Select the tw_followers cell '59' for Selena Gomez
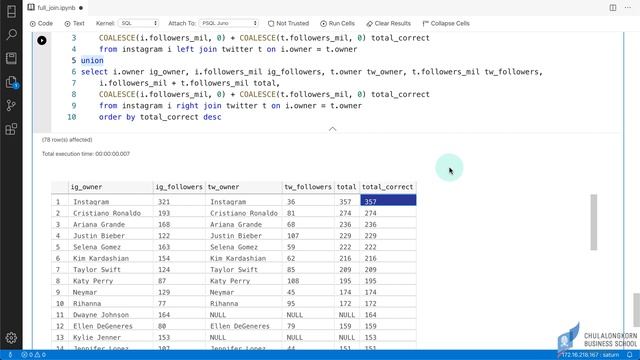This screenshot has height=360, width=640. (308, 247)
